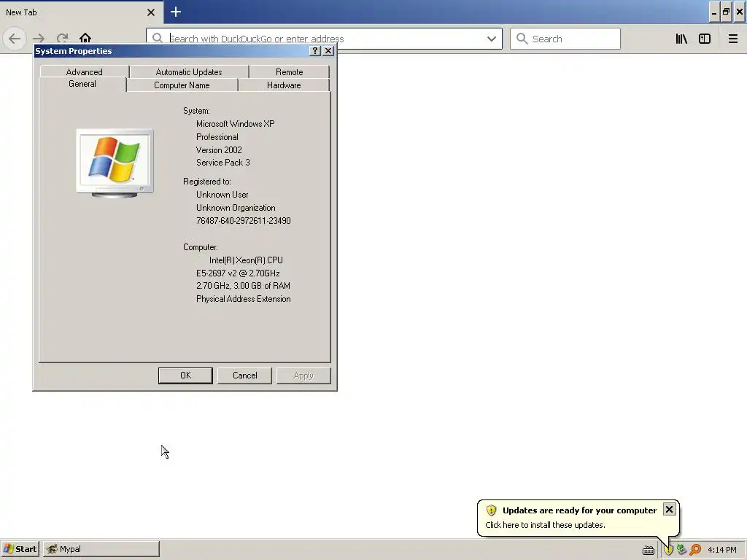Click the orange magnifier tray icon
The height and width of the screenshot is (560, 747).
695,550
